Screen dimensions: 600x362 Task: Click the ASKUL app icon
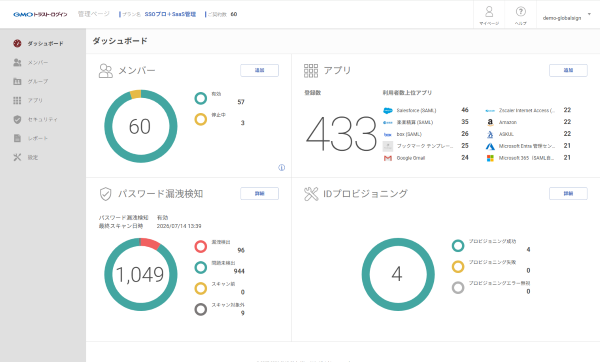pyautogui.click(x=490, y=134)
